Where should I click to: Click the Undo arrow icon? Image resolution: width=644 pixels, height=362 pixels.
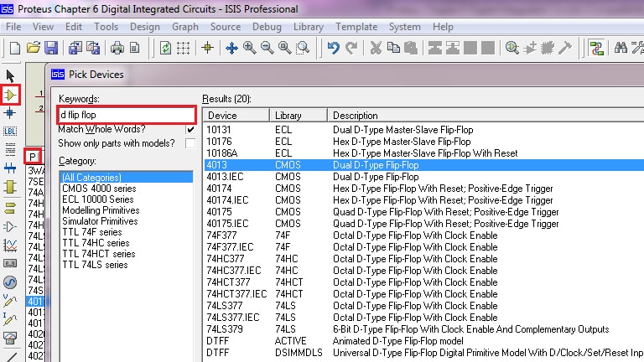(334, 48)
